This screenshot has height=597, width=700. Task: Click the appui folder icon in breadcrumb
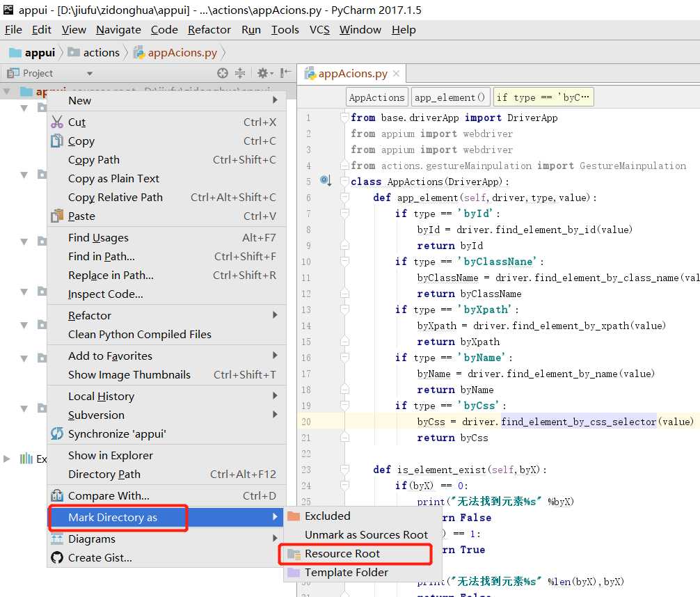point(15,53)
